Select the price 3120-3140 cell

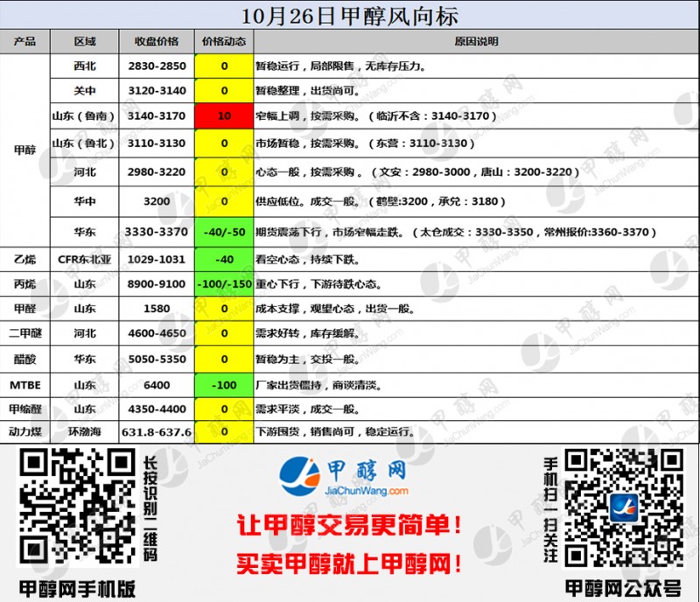(x=157, y=91)
